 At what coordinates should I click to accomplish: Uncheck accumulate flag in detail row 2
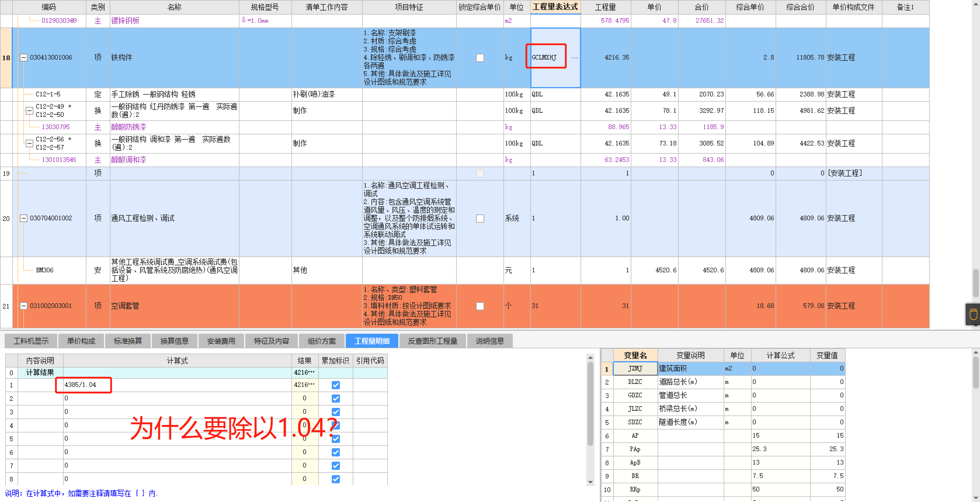pyautogui.click(x=336, y=399)
